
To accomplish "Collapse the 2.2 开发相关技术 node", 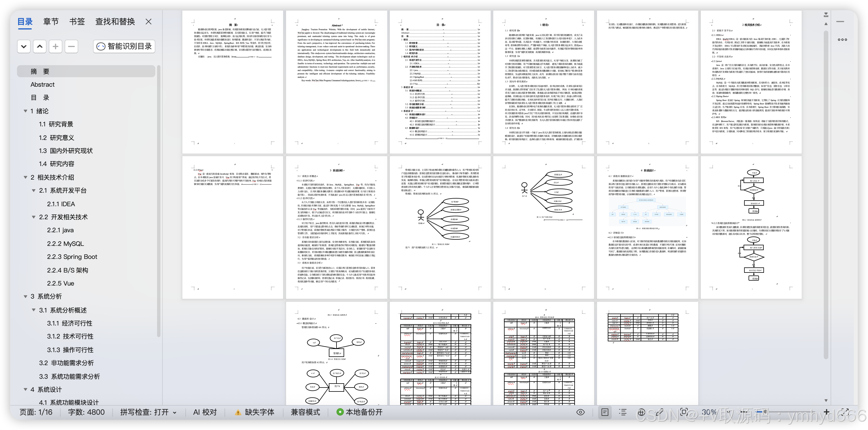I will 34,217.
